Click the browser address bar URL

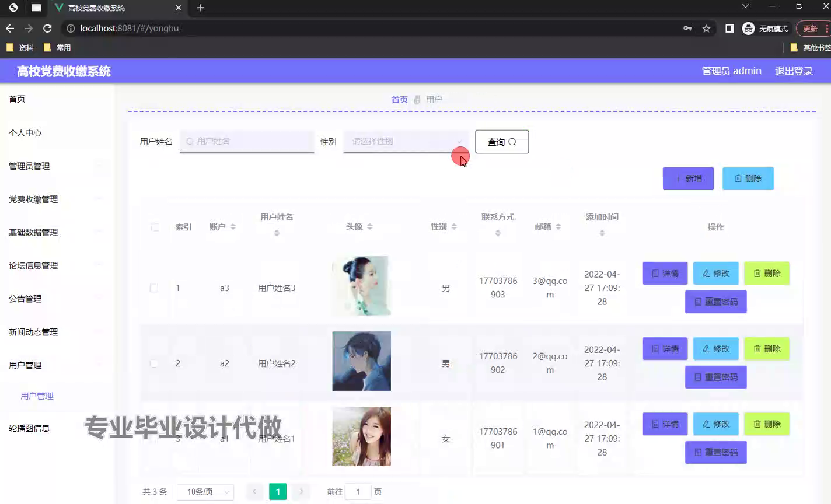click(x=130, y=28)
